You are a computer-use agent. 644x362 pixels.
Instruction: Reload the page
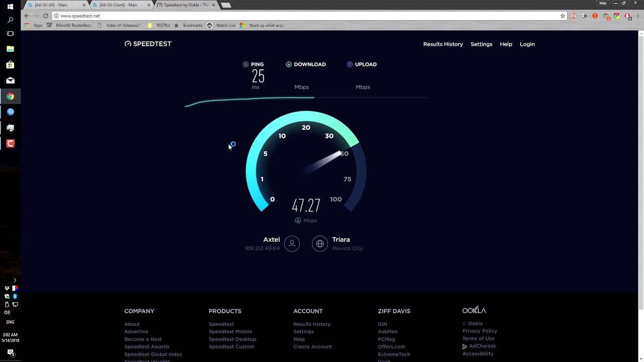click(x=45, y=16)
